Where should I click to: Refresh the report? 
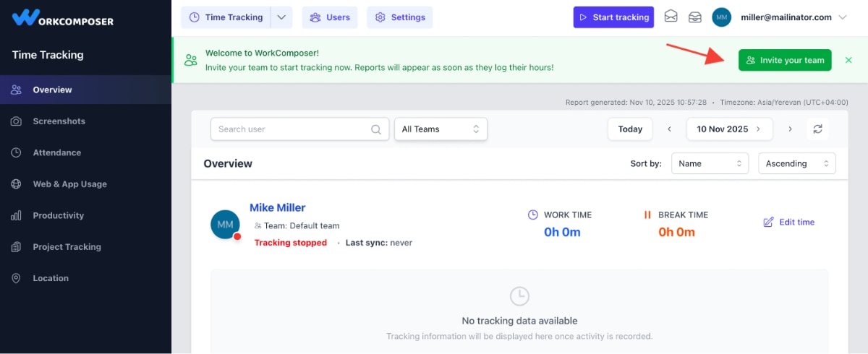point(818,129)
